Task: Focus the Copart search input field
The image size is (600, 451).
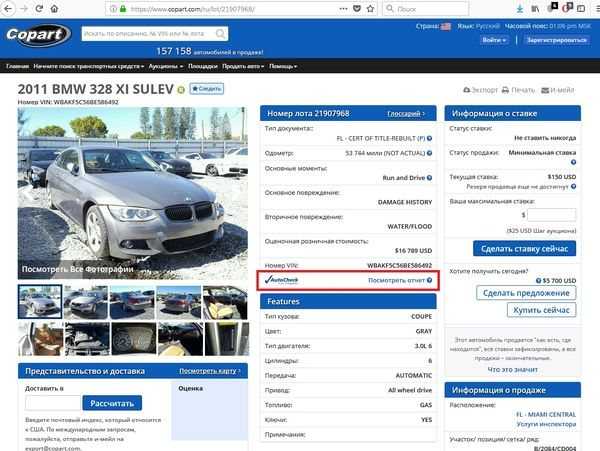Action: point(149,34)
